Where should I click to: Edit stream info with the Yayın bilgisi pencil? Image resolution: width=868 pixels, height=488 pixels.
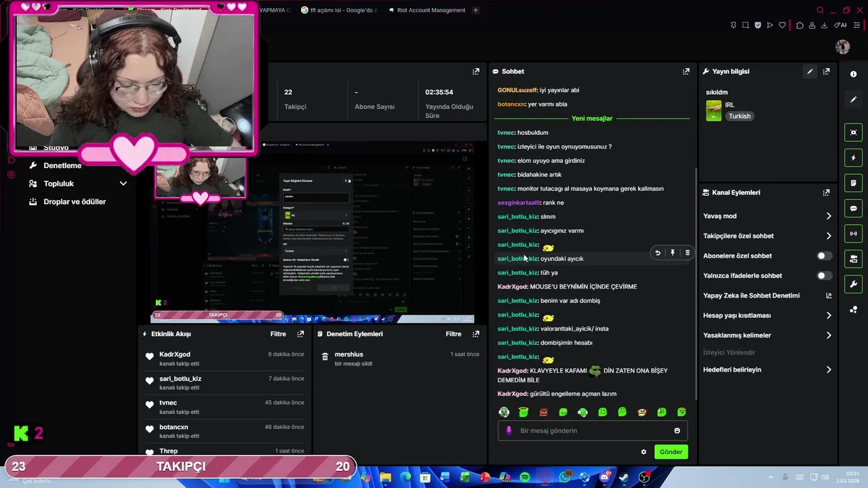(x=810, y=71)
